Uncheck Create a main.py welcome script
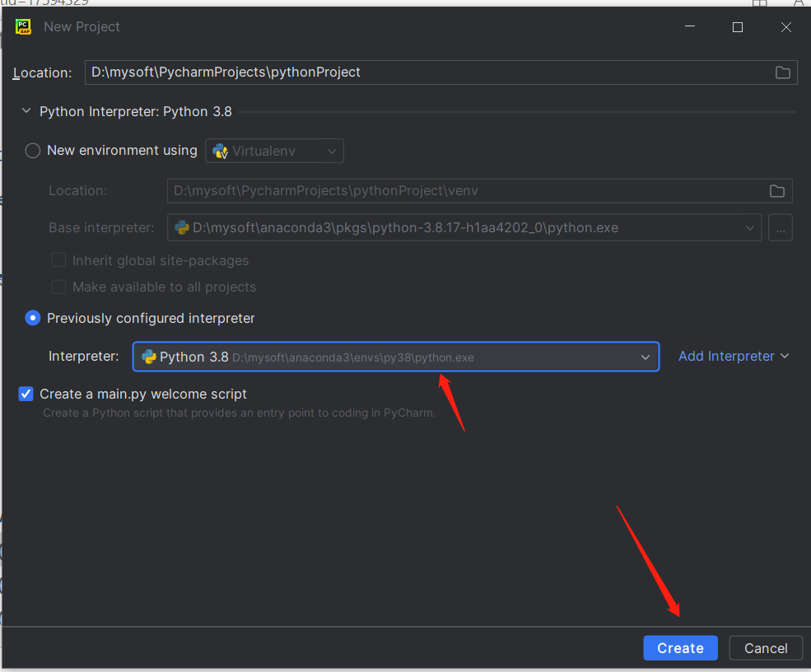Screen dimensions: 811x672 (26, 394)
